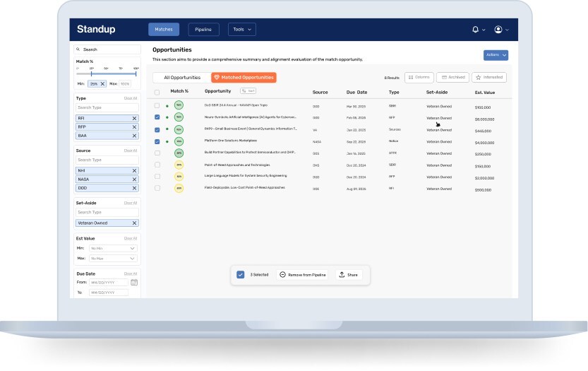Expand the chevron next to notification bell
Viewport: 588px width, 371px height.
(484, 30)
